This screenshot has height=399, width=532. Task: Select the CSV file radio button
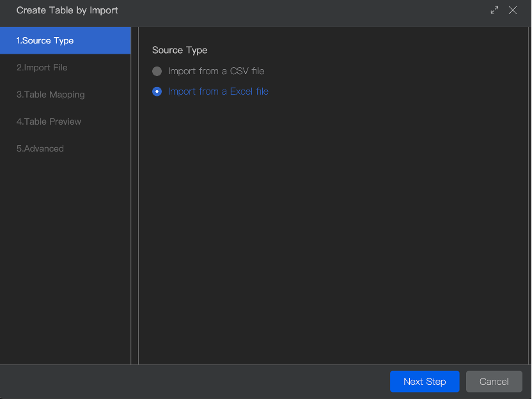[x=157, y=72]
